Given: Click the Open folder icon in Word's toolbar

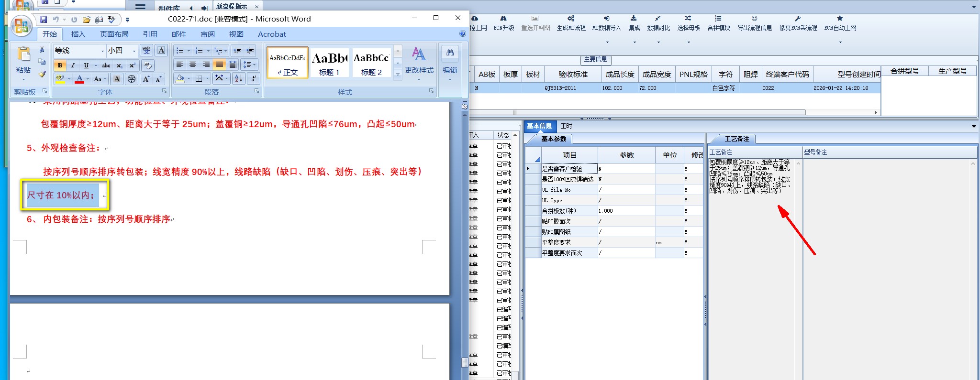Looking at the screenshot, I should (87, 20).
